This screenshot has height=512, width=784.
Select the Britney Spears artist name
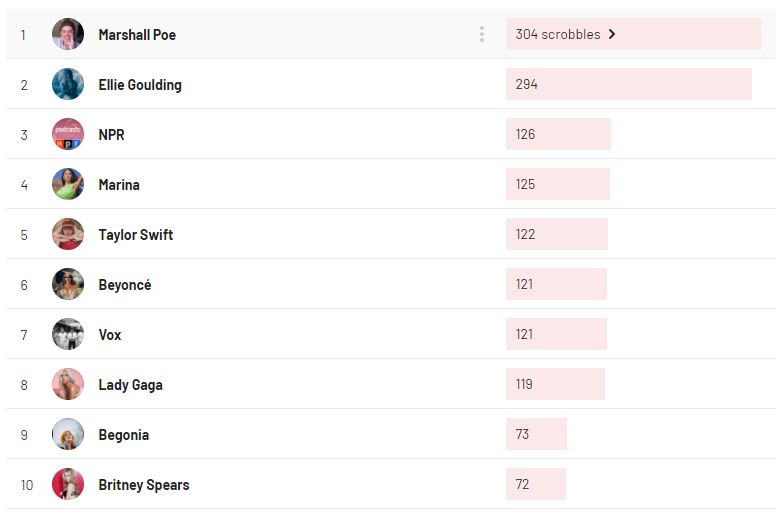point(143,485)
